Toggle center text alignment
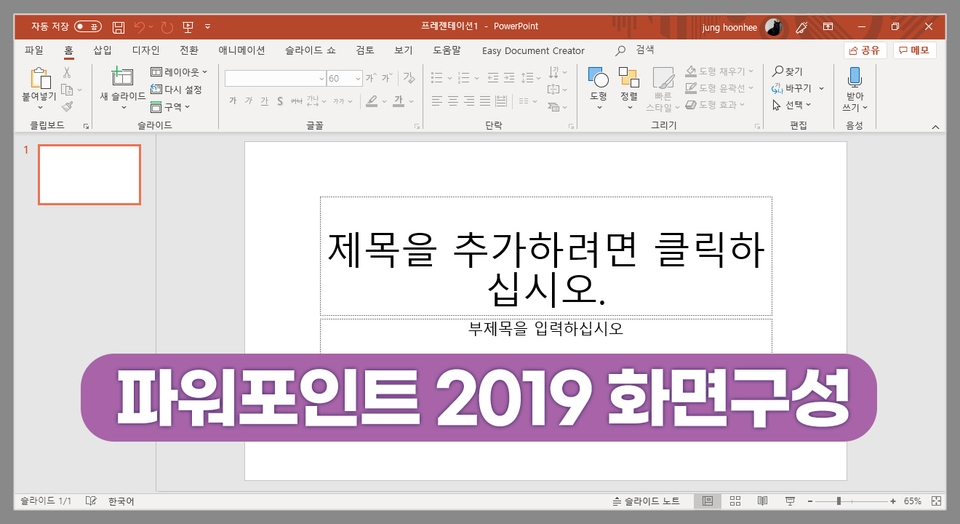Image resolution: width=960 pixels, height=524 pixels. 453,101
